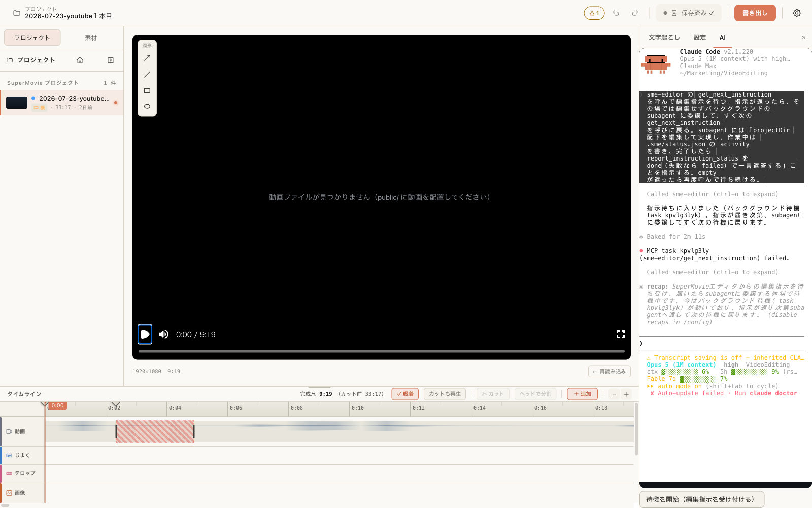The image size is (812, 508).
Task: Mute the video player volume
Action: pyautogui.click(x=163, y=334)
